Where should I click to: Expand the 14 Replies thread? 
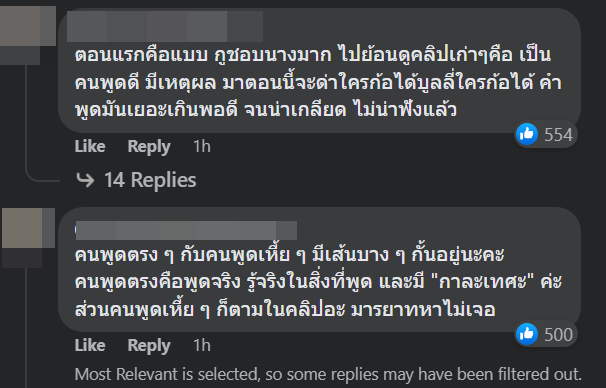click(x=150, y=180)
